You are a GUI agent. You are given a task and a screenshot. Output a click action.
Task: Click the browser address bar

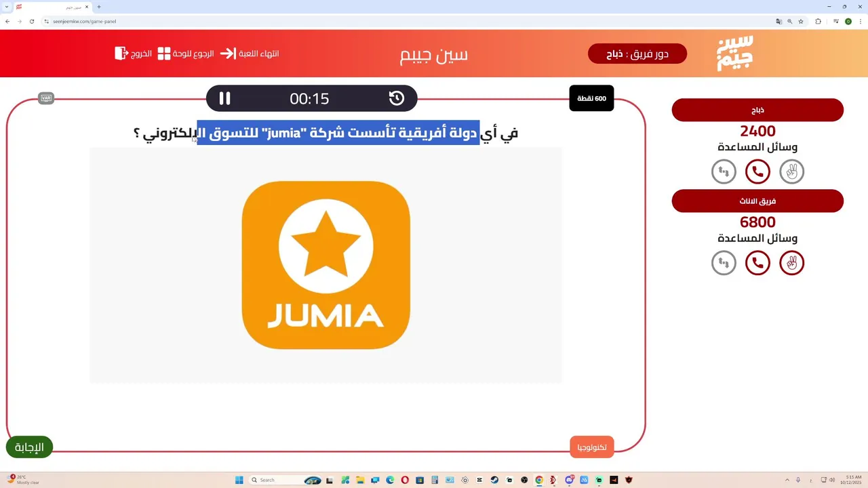click(x=407, y=21)
